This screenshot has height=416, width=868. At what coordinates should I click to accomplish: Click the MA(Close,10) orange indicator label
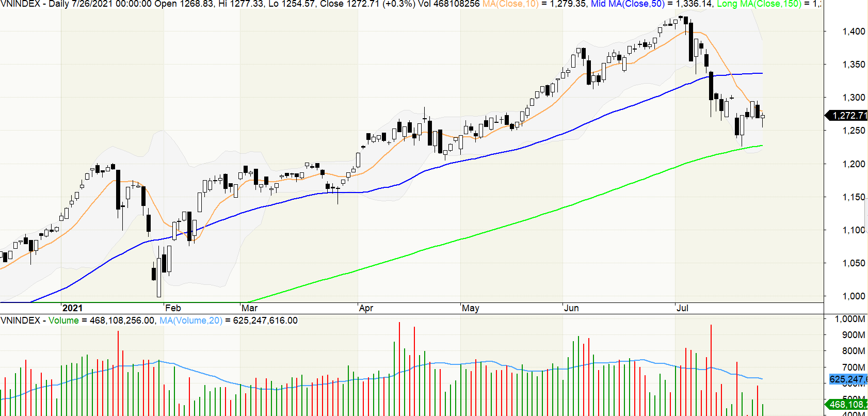click(x=510, y=4)
